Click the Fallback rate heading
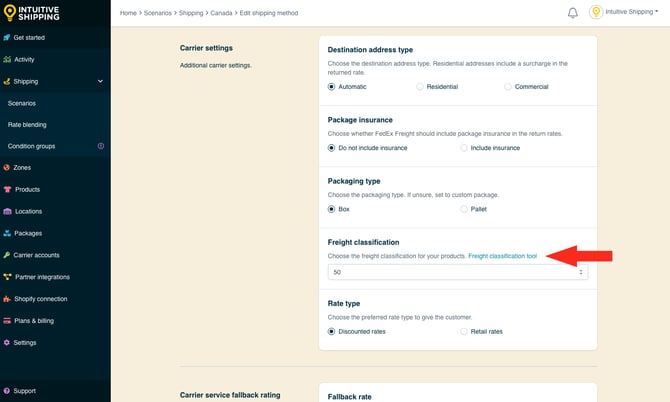This screenshot has height=402, width=670. (x=350, y=397)
